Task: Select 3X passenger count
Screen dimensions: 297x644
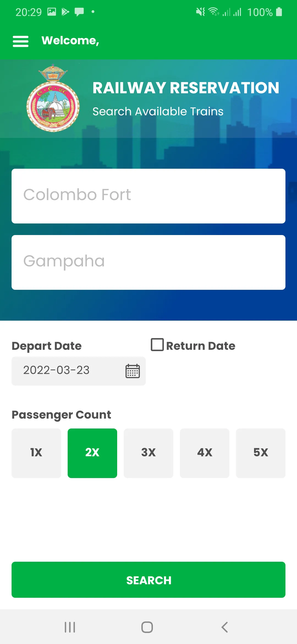Action: pos(148,453)
